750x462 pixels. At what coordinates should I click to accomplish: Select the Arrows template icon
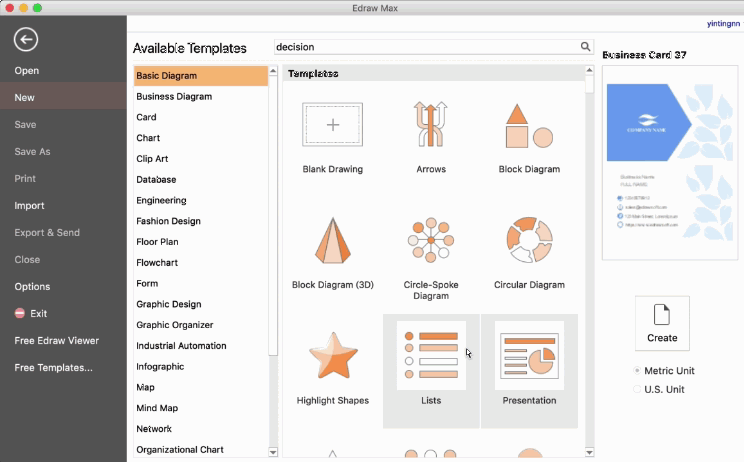coord(430,124)
